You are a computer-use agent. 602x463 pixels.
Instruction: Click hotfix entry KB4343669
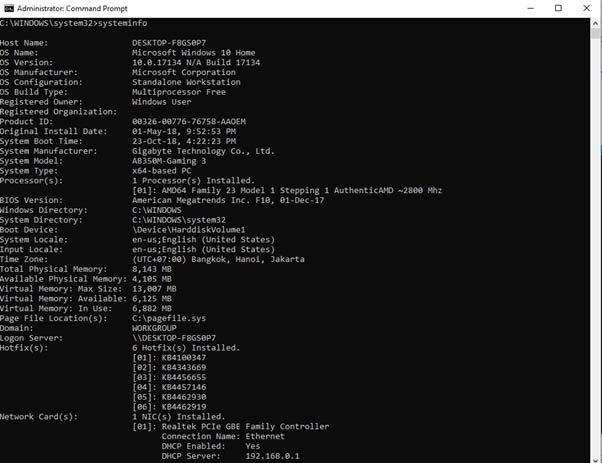point(184,367)
